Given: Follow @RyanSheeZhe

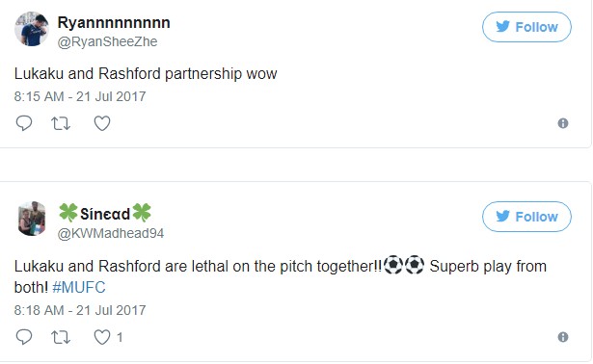Looking at the screenshot, I should click(526, 27).
